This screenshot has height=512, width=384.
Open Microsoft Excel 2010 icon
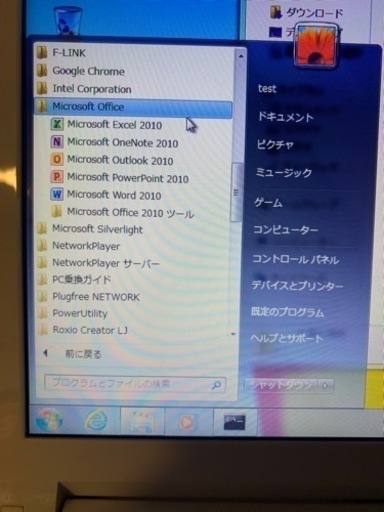click(x=57, y=124)
